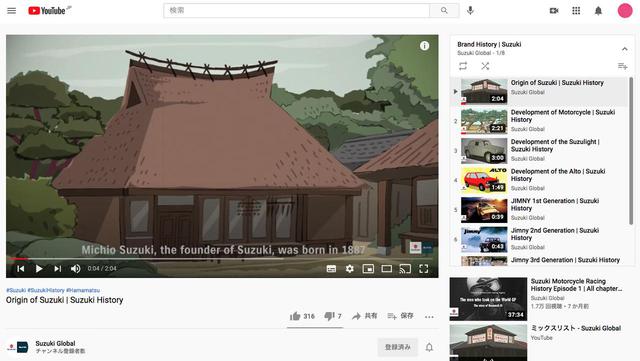Skip to previous video
This screenshot has height=361, width=640.
click(x=20, y=268)
